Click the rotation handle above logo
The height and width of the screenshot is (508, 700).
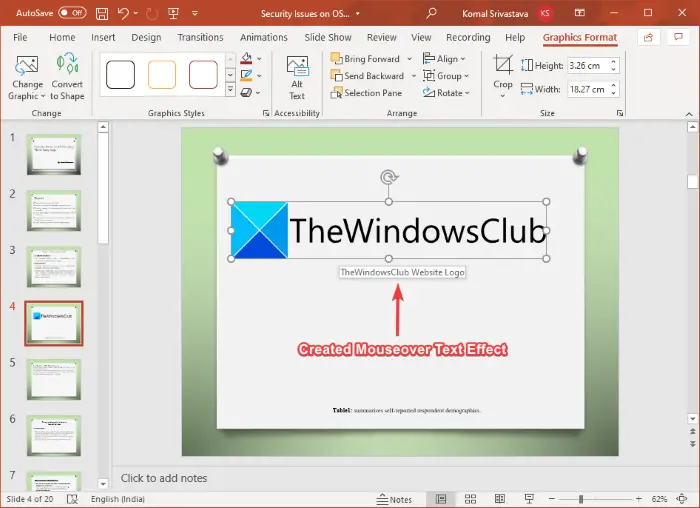(389, 177)
